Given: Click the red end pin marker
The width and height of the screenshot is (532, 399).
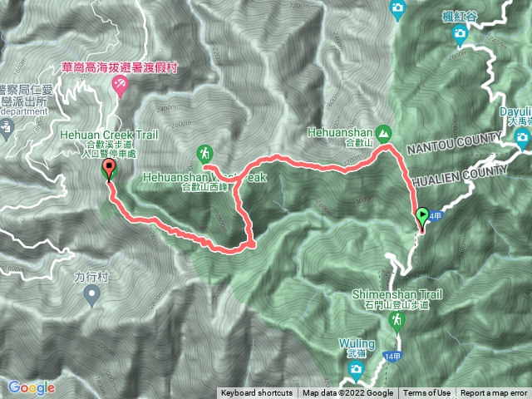Looking at the screenshot, I should click(109, 170).
